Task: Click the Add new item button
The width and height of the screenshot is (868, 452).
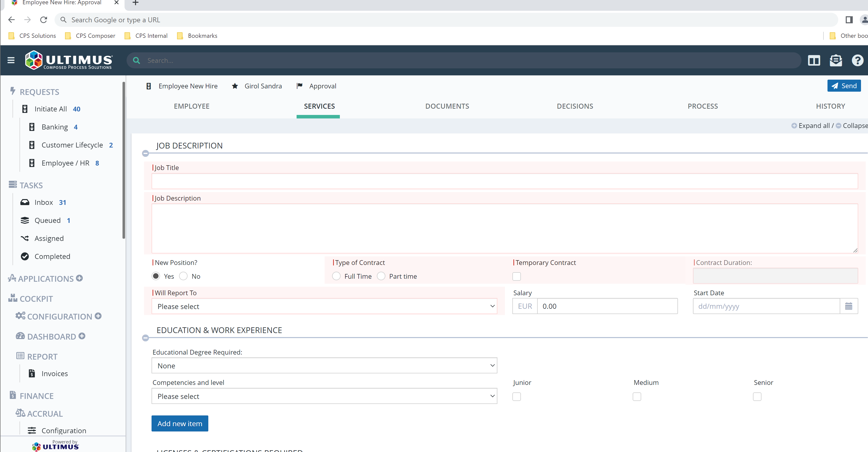Action: [x=180, y=423]
